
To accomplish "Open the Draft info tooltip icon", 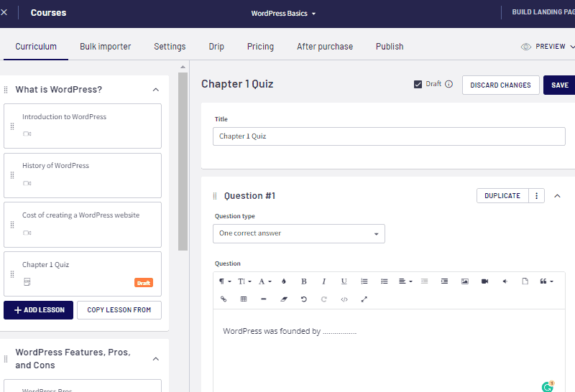I will [x=448, y=84].
